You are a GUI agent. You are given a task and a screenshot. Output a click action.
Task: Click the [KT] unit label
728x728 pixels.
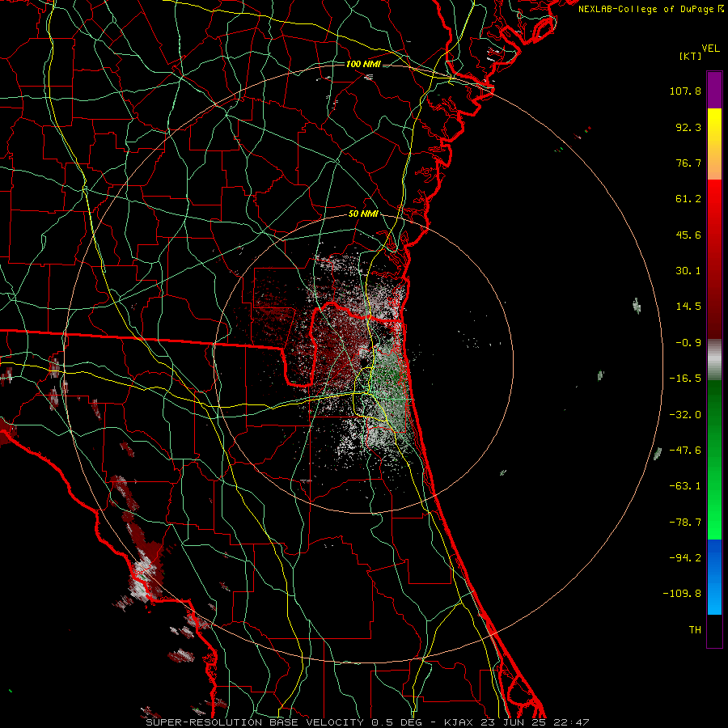tap(690, 56)
